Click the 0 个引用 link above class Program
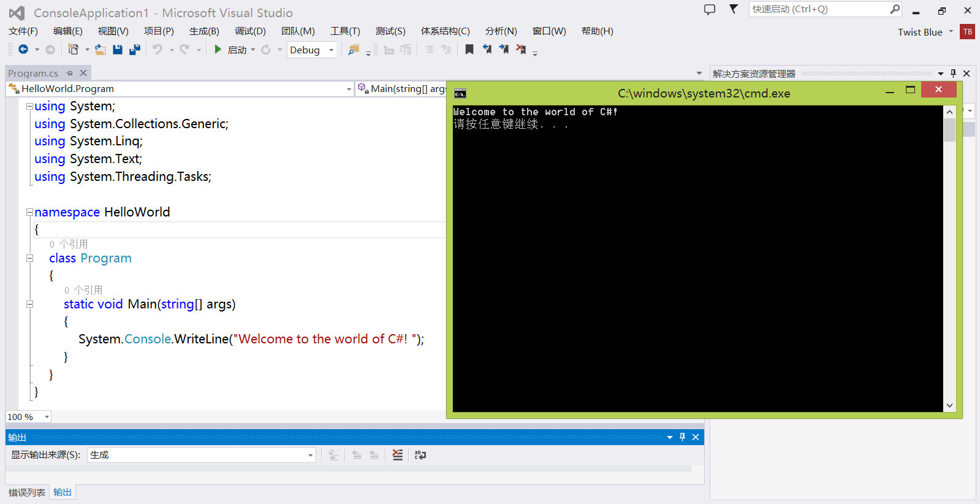The image size is (980, 504). click(x=69, y=244)
